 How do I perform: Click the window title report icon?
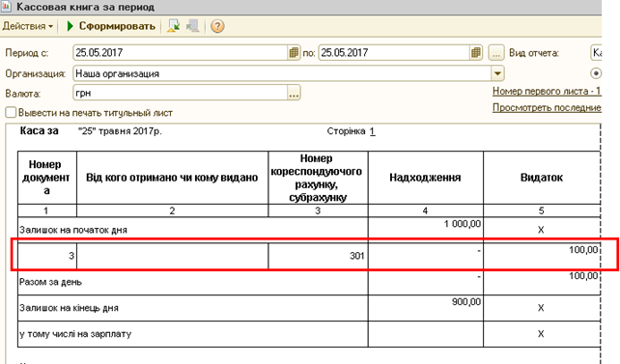point(6,7)
